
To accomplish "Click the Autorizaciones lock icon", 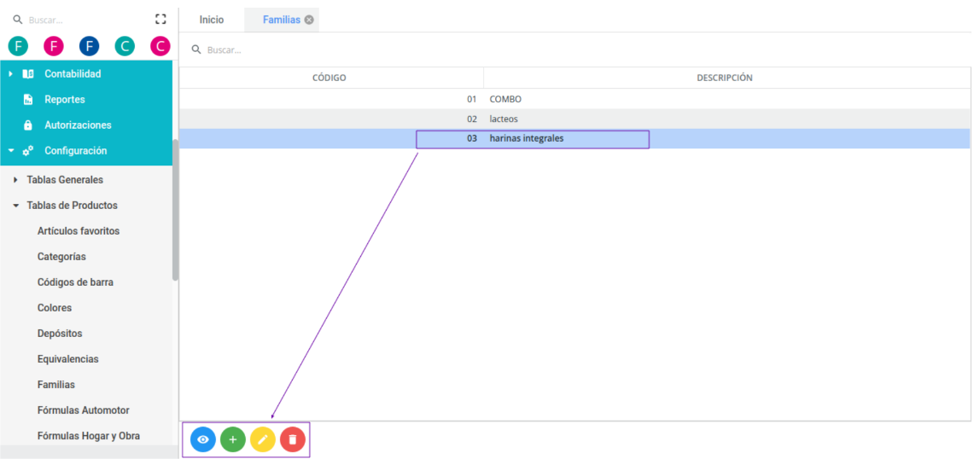I will [x=28, y=125].
